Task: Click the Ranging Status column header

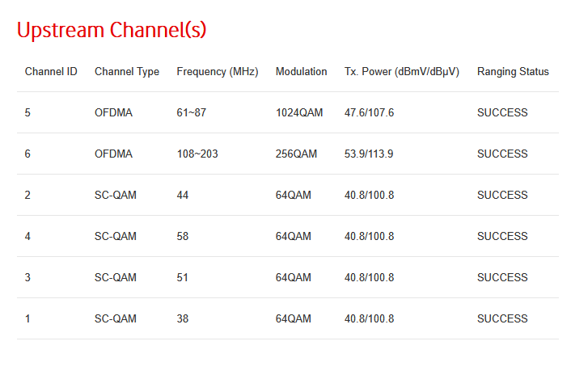Action: pyautogui.click(x=513, y=72)
